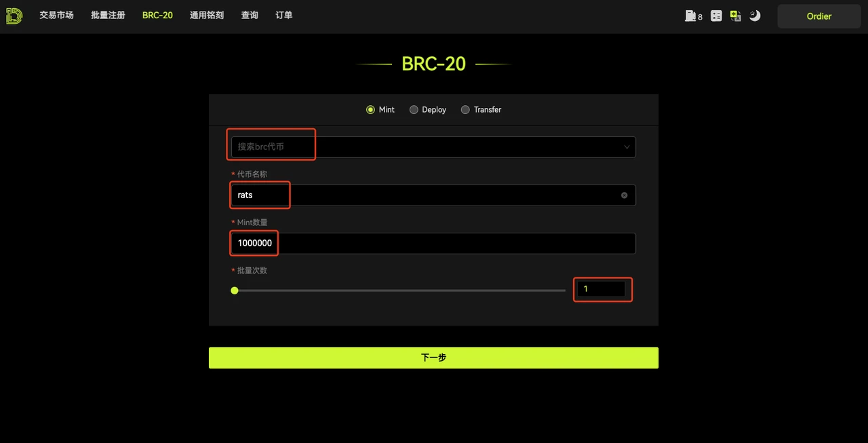Open the BRC-20 nav item
This screenshot has height=443, width=868.
[157, 15]
